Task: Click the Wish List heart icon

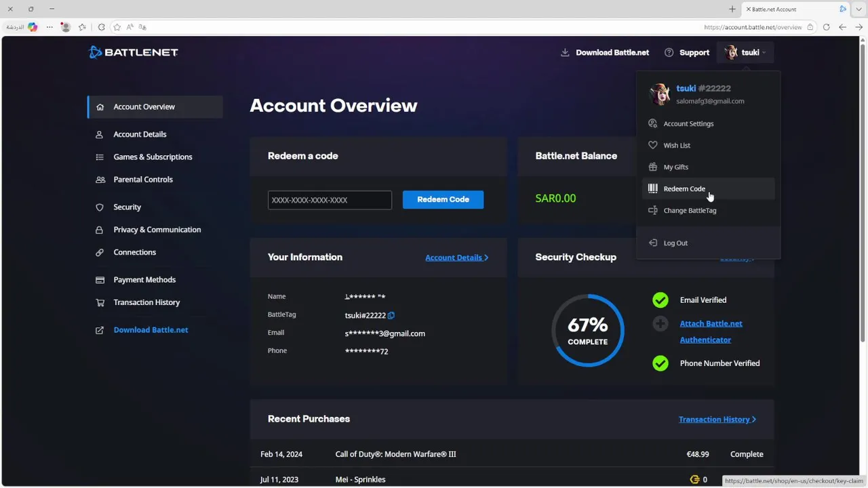Action: pos(653,145)
